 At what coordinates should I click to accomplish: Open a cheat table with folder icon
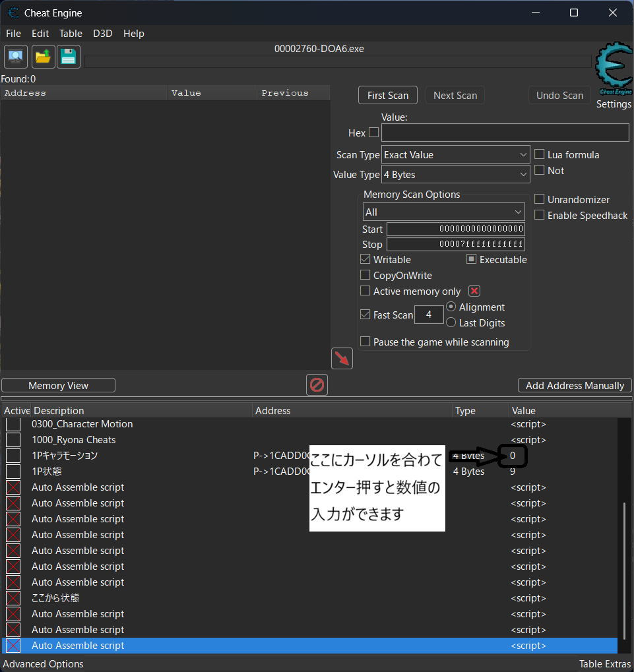click(42, 57)
